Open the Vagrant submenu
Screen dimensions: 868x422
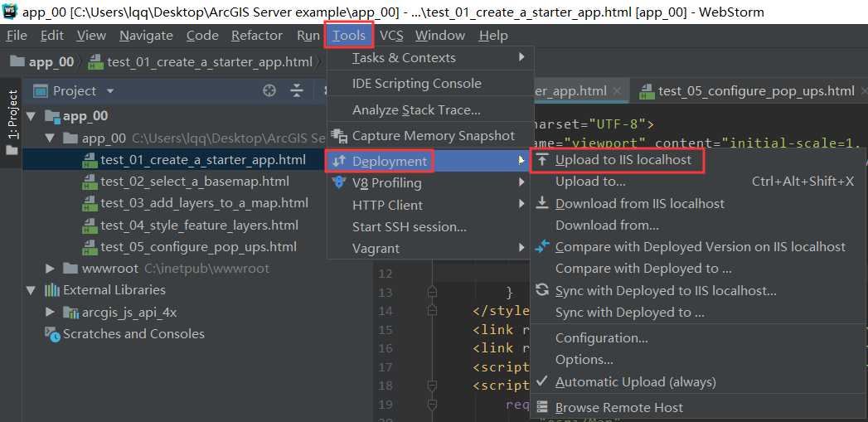tap(430, 248)
